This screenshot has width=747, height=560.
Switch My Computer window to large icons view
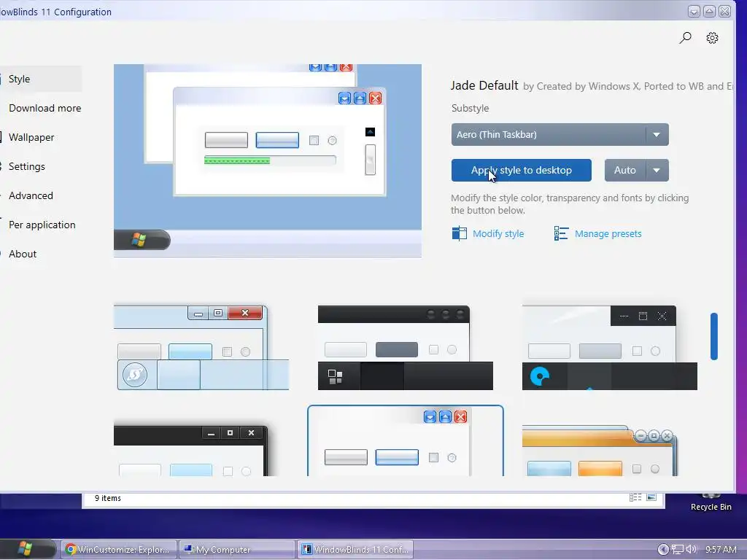651,497
